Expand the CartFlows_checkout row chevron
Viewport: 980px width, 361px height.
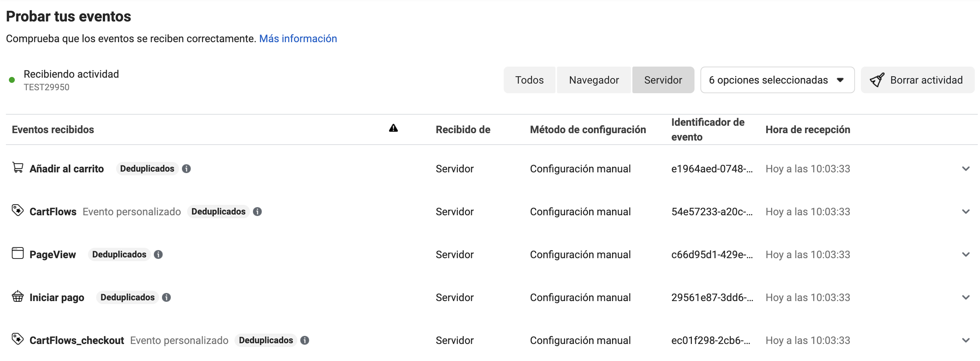pos(966,341)
